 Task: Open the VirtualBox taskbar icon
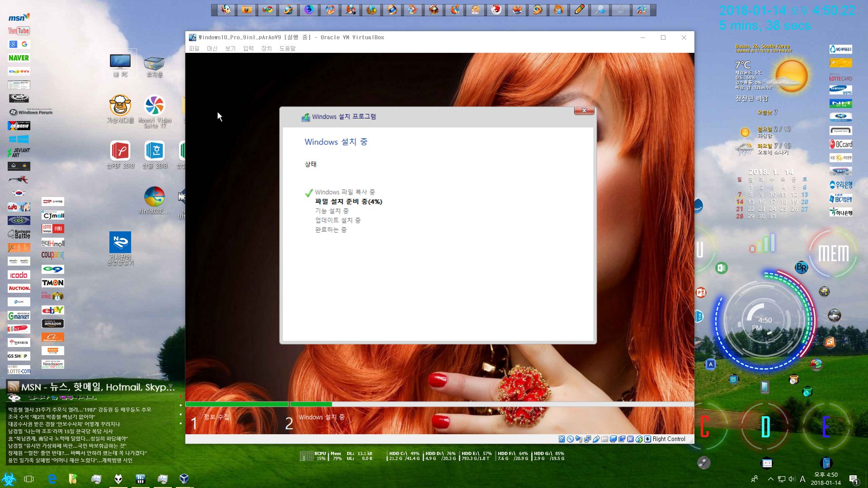pos(184,479)
